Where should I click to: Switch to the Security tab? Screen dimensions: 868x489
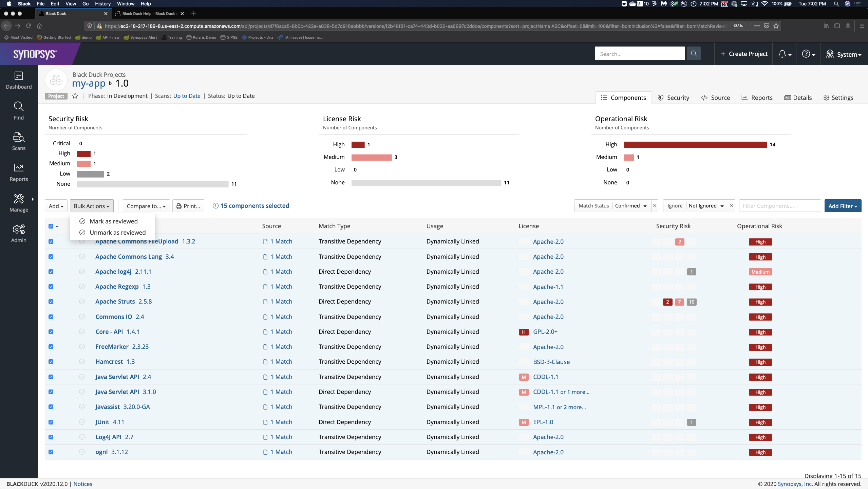674,98
